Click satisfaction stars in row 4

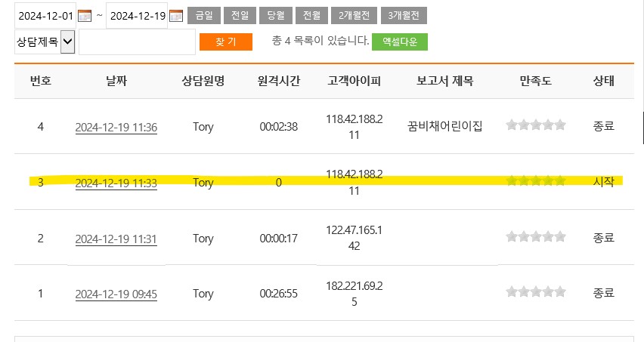(535, 126)
